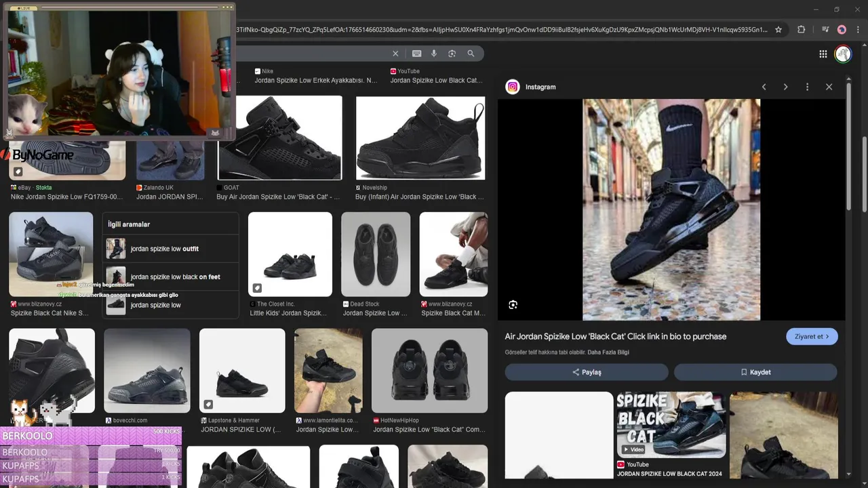Open lamontiellta.co hand-held sneaker thumbnail
Screen dimensions: 868x488
328,371
